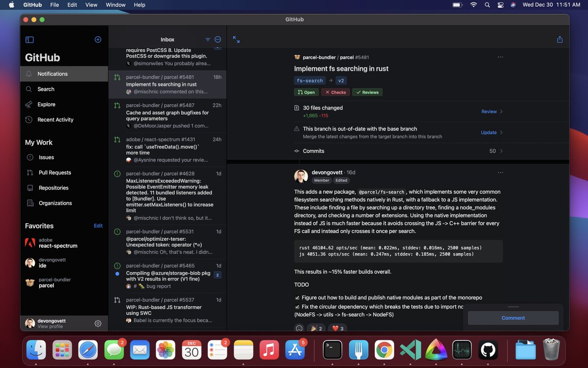
Task: Toggle 'Figure out how to build' checkbox
Action: point(297,298)
